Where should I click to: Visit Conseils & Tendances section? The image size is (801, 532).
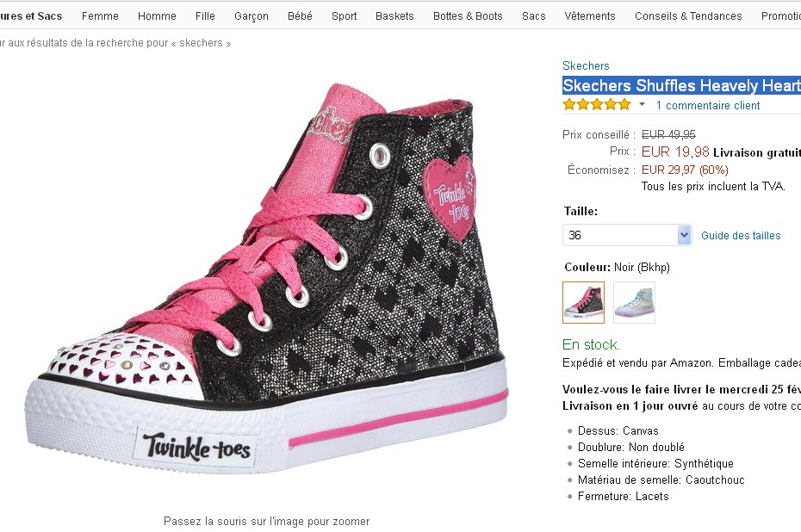[688, 16]
